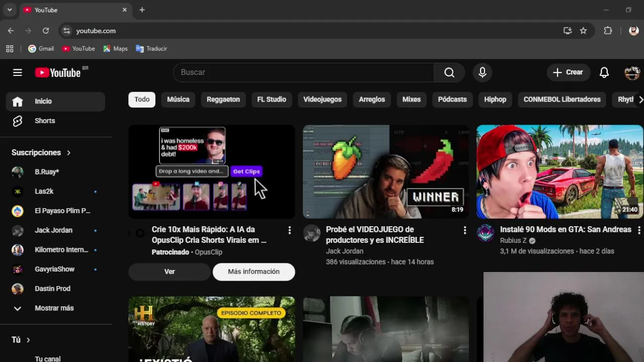Open Chrome profile avatar
The image size is (644, 362).
point(633,31)
